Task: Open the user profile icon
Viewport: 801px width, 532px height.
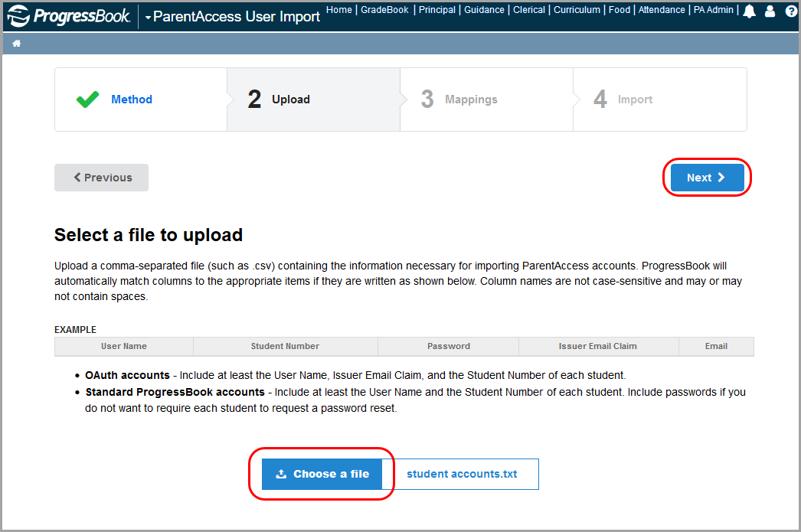Action: click(x=770, y=11)
